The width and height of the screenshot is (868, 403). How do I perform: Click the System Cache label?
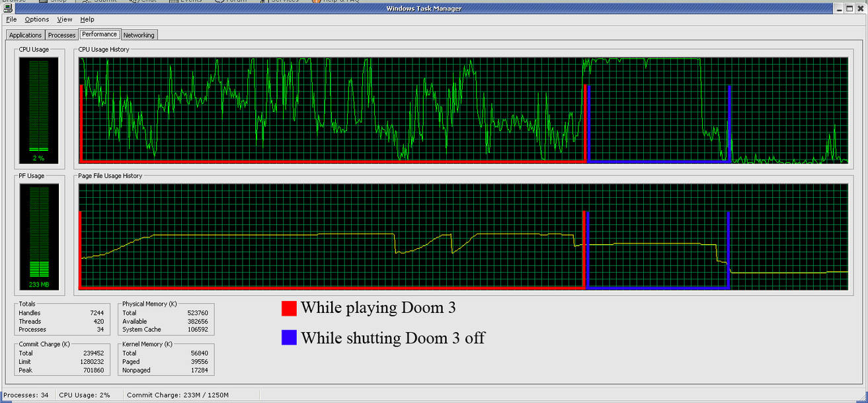tap(142, 330)
